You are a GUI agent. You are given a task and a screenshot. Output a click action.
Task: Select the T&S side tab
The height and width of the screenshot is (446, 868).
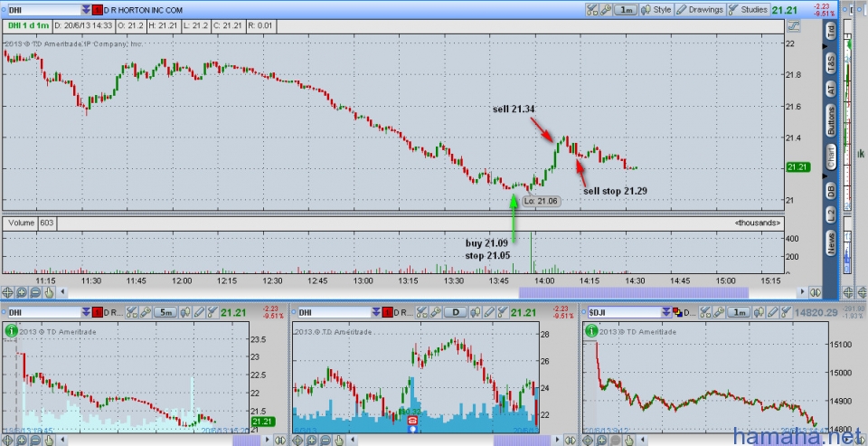click(831, 62)
